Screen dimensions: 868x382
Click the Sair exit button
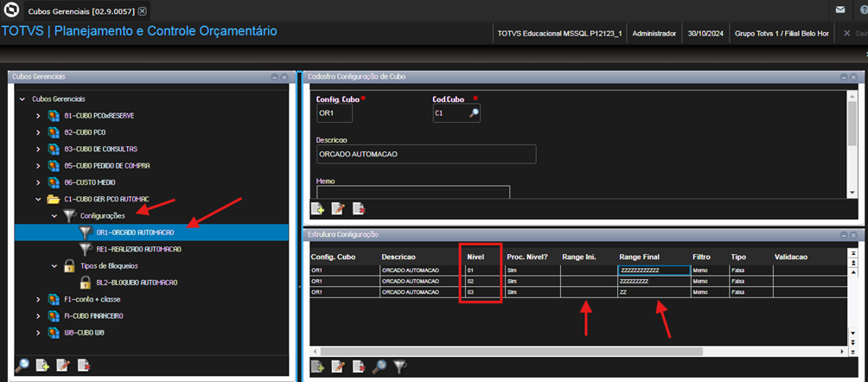pyautogui.click(x=855, y=33)
